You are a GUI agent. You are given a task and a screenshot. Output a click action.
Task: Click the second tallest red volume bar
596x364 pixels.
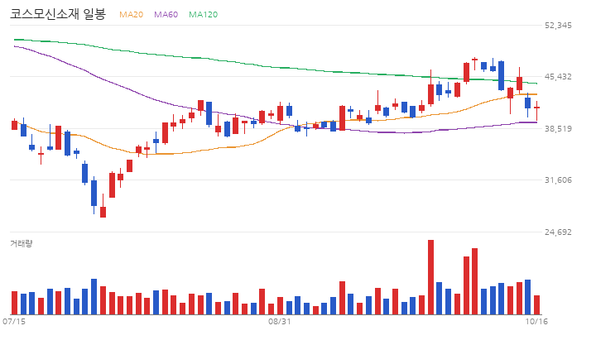coord(475,281)
